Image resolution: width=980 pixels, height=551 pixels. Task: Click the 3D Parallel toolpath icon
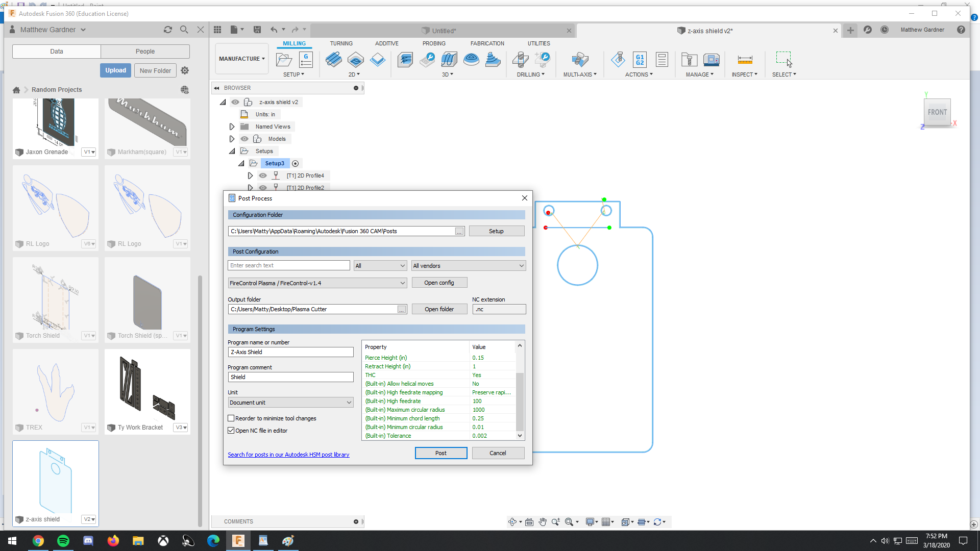tap(449, 60)
